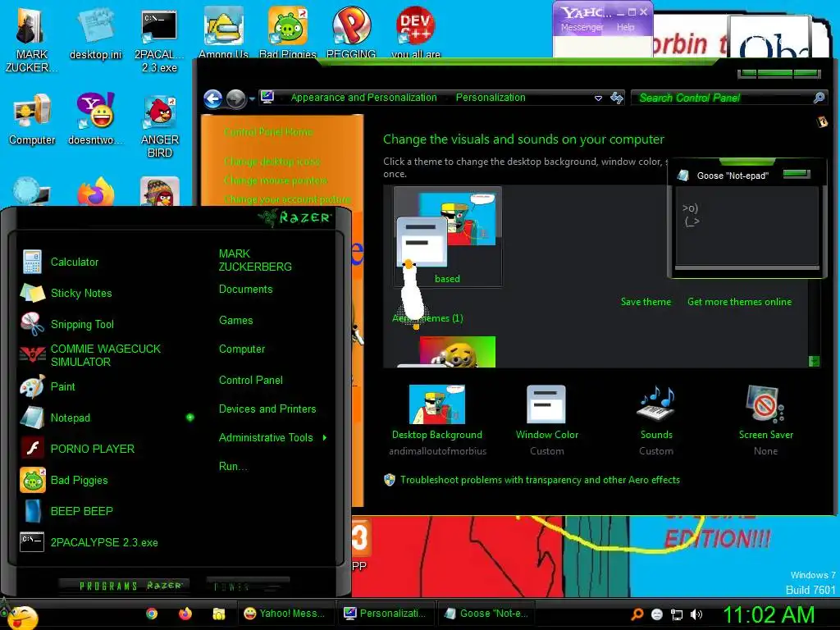The height and width of the screenshot is (630, 840).
Task: Click the volume tray icon
Action: pyautogui.click(x=696, y=614)
